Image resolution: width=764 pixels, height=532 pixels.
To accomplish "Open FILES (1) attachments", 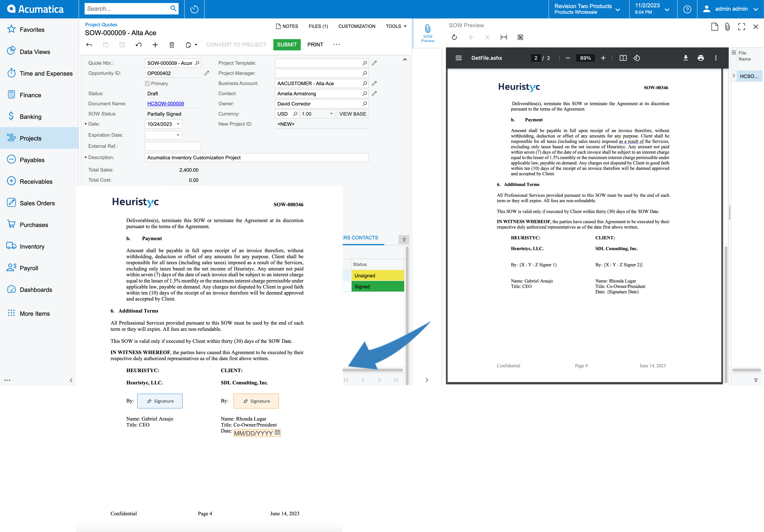I will pos(318,26).
